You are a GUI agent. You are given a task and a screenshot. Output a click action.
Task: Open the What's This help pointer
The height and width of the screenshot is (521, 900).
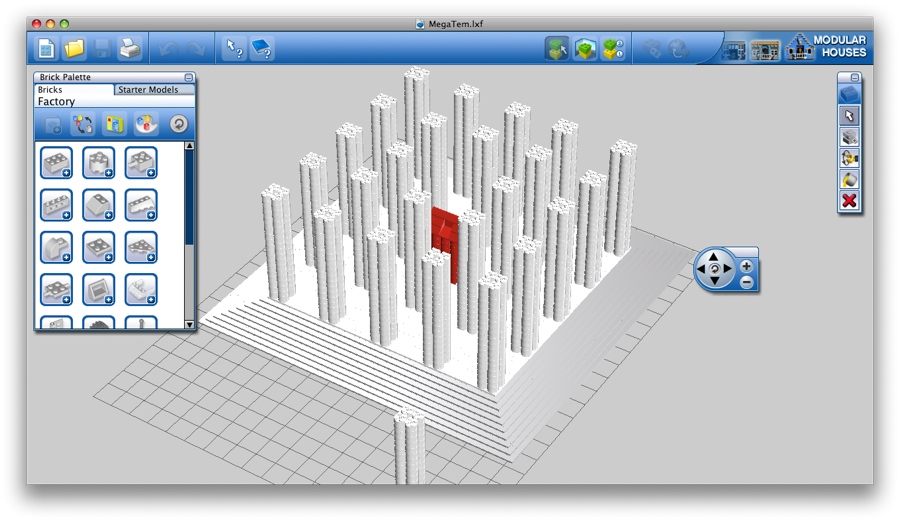234,49
